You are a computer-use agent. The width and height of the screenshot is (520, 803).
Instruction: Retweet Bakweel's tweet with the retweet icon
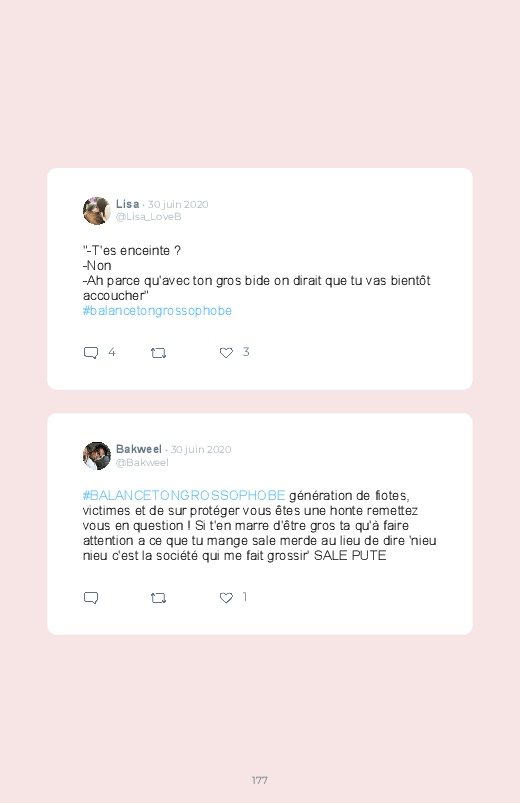(x=158, y=598)
